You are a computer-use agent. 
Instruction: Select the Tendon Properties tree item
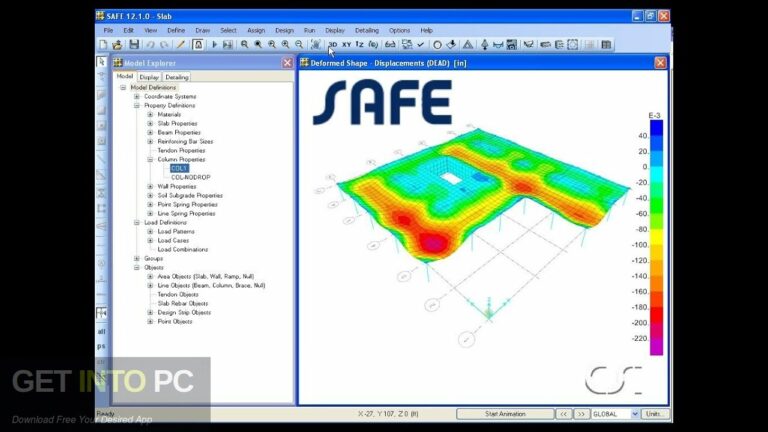coord(181,150)
